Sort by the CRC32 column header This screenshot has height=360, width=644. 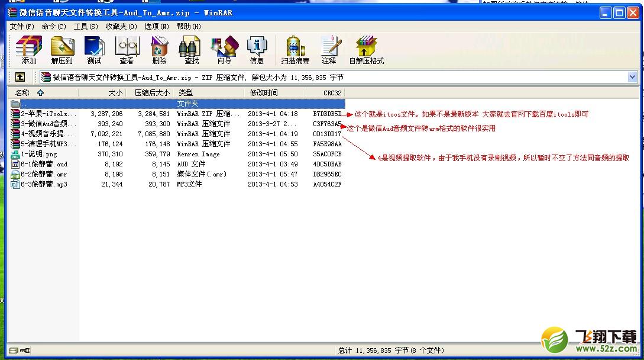(x=324, y=92)
